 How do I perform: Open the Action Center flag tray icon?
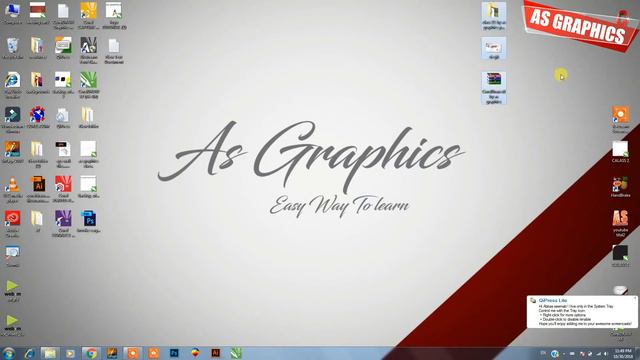pos(582,354)
